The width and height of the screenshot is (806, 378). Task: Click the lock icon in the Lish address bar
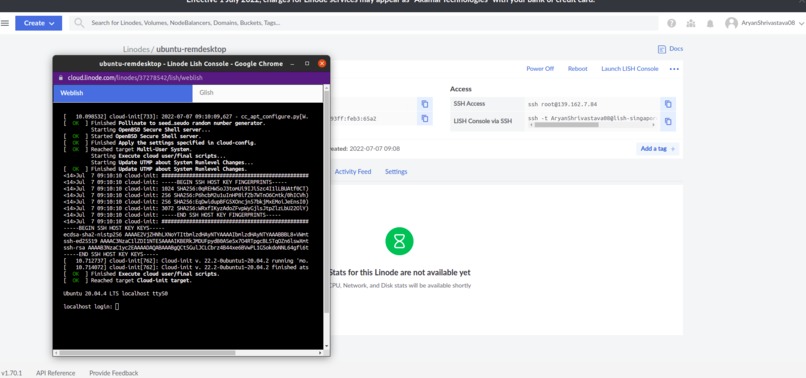(61, 78)
